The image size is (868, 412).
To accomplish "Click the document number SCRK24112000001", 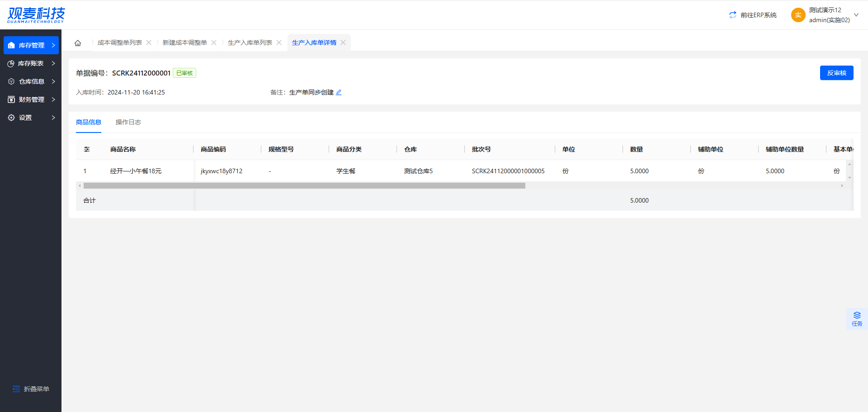I will 142,73.
